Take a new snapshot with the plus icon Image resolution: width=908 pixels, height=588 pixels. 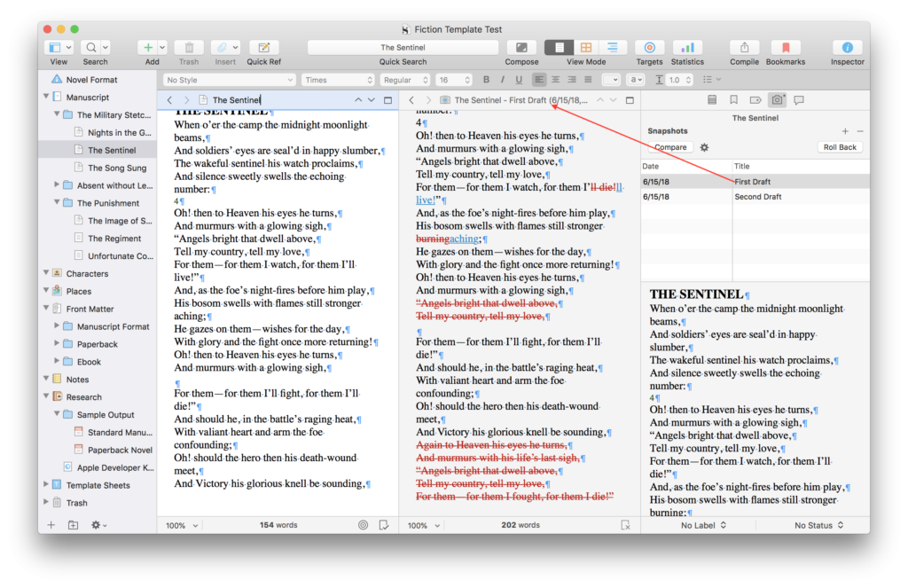(845, 131)
